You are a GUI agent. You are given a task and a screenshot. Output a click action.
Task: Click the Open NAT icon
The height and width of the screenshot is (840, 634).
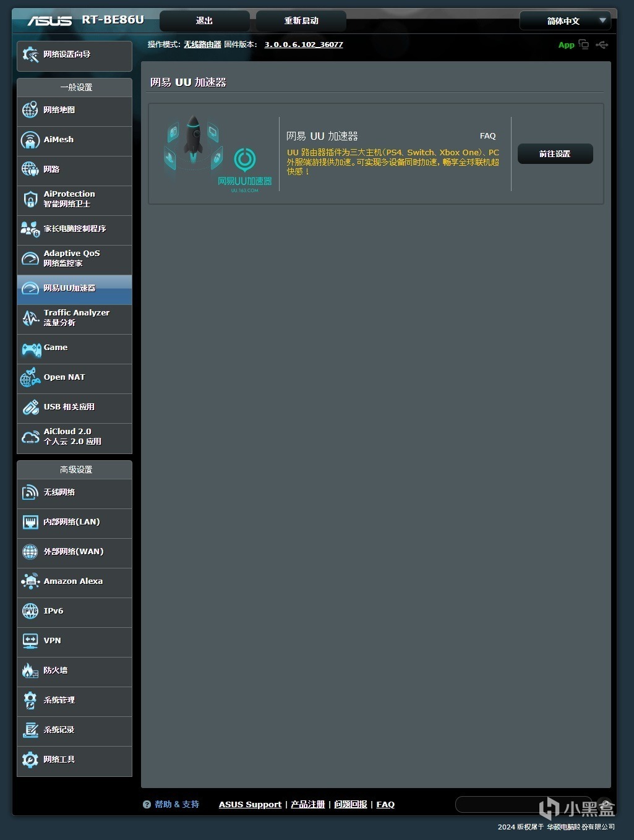pos(30,377)
